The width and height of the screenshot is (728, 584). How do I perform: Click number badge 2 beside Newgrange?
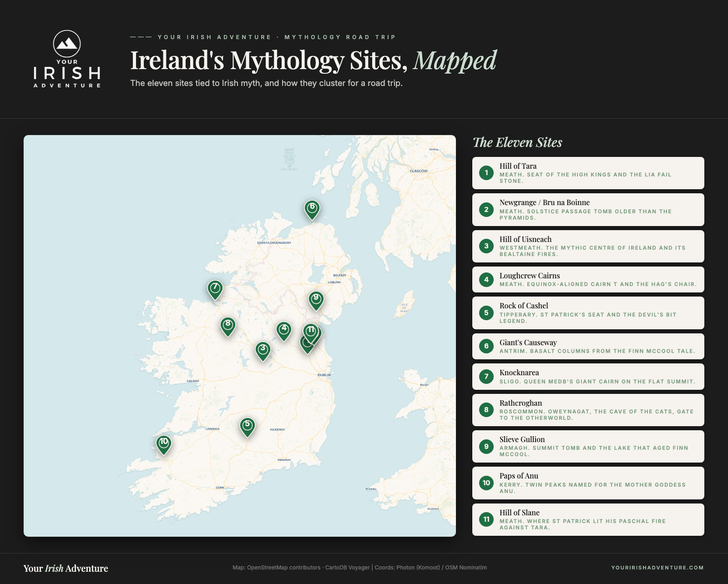[486, 210]
